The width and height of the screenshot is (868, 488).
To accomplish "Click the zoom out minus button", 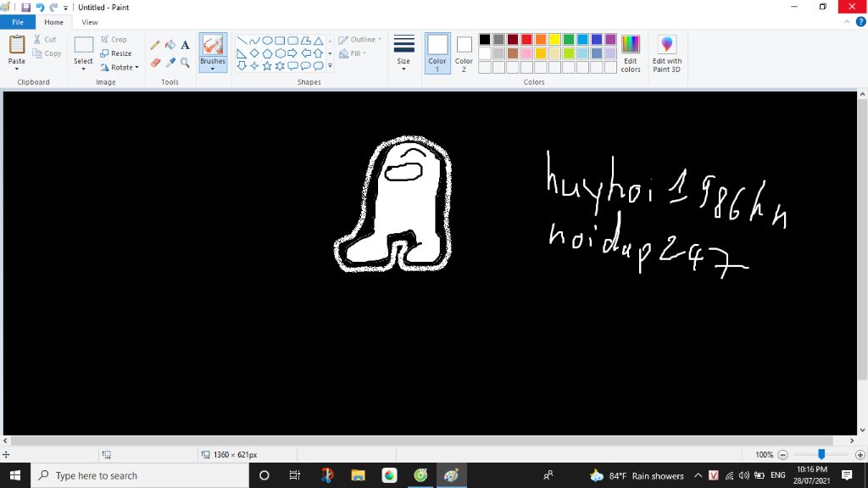I will point(782,455).
